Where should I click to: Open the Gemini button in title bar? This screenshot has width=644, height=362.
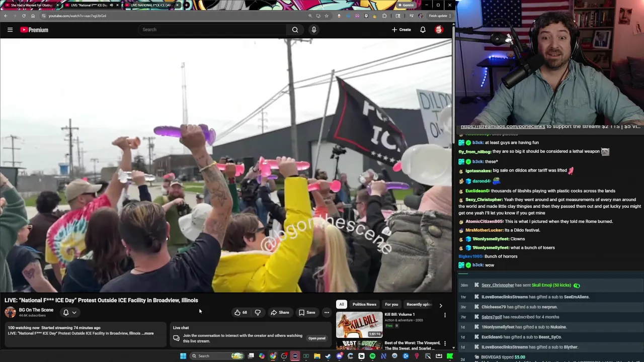pyautogui.click(x=406, y=5)
